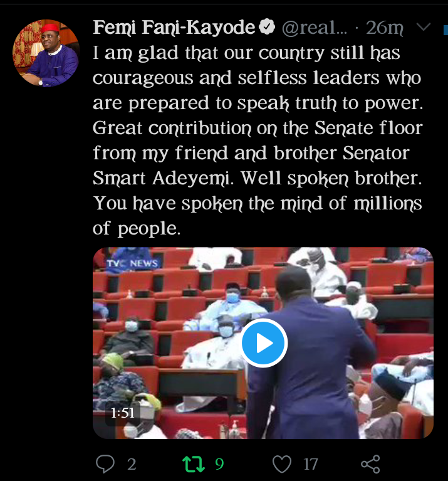This screenshot has width=448, height=481.
Task: Open the share icon options
Action: pyautogui.click(x=370, y=464)
